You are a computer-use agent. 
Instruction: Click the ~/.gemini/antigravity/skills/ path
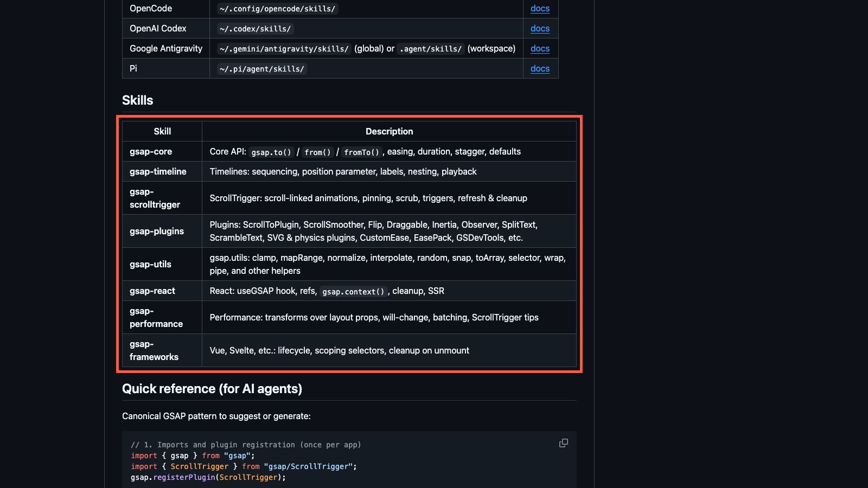pos(284,49)
